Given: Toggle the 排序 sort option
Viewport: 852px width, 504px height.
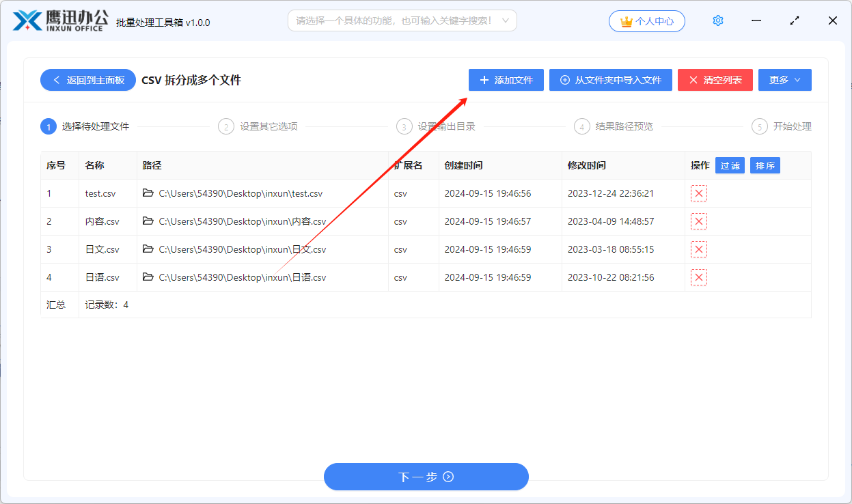Looking at the screenshot, I should [x=765, y=165].
